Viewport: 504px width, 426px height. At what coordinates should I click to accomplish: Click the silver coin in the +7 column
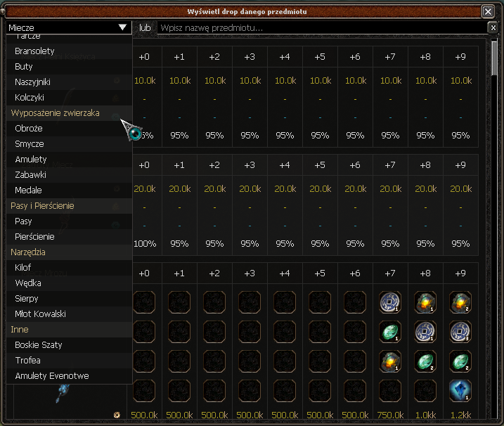click(x=390, y=302)
